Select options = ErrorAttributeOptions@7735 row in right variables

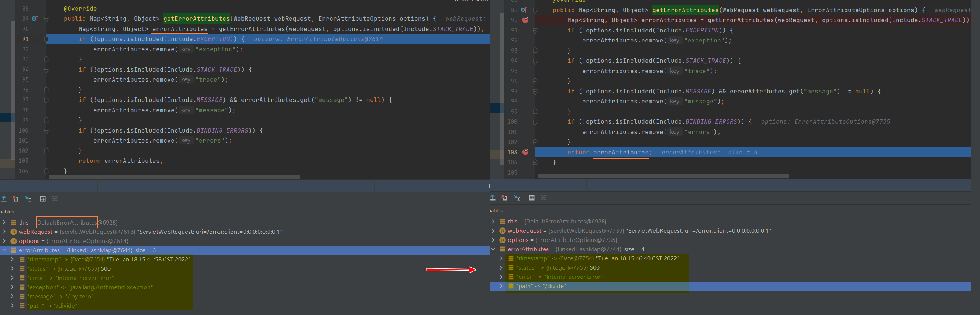pos(731,240)
